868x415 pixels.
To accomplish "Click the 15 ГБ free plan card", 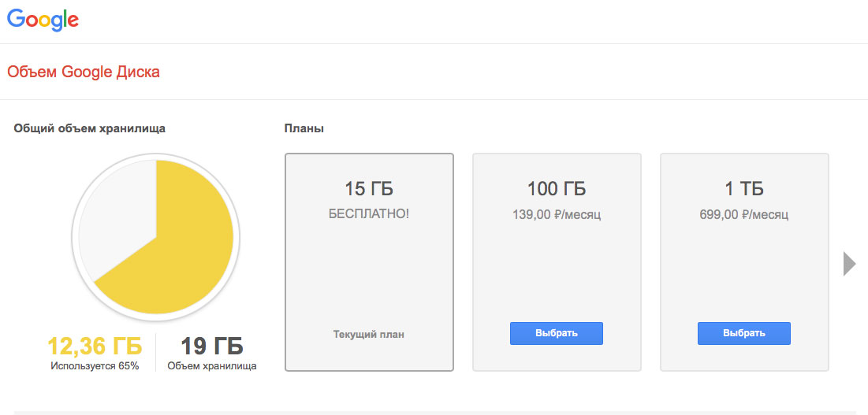I will click(x=369, y=262).
